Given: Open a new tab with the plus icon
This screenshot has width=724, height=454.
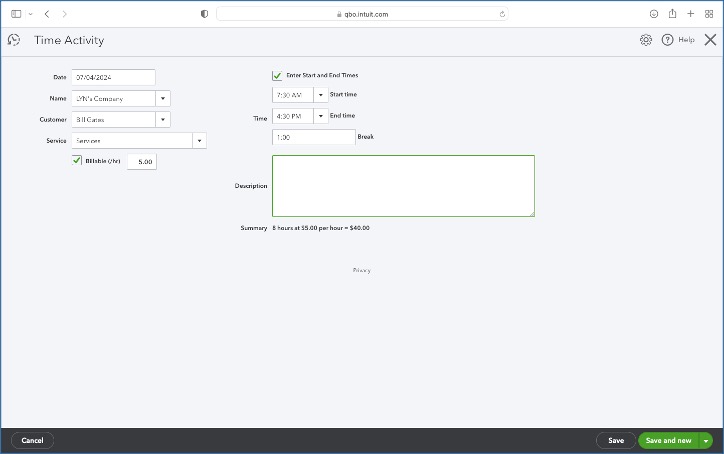Looking at the screenshot, I should [690, 14].
